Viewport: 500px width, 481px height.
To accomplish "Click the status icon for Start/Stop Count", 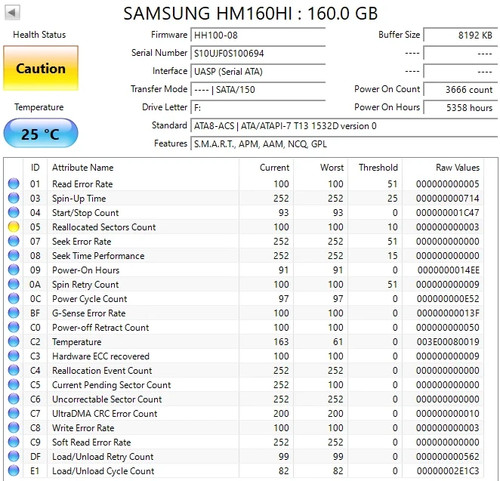I will pyautogui.click(x=14, y=212).
